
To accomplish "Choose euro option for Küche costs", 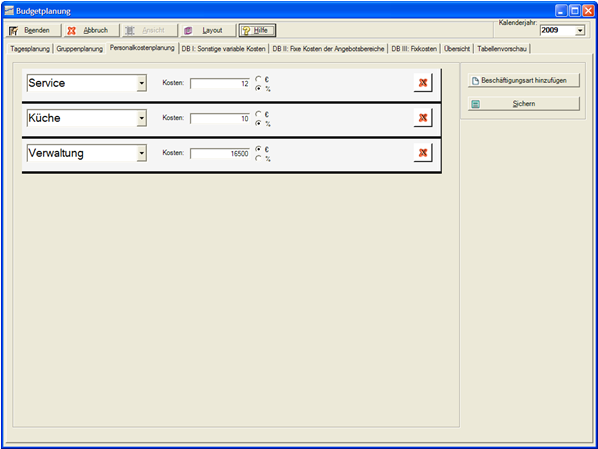I will (259, 114).
